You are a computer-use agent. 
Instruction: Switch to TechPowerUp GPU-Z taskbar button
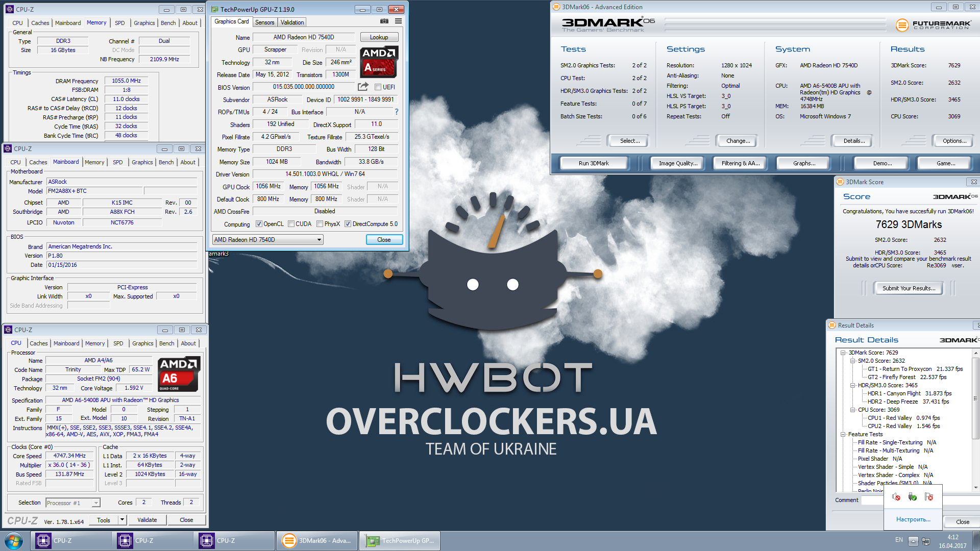click(400, 541)
